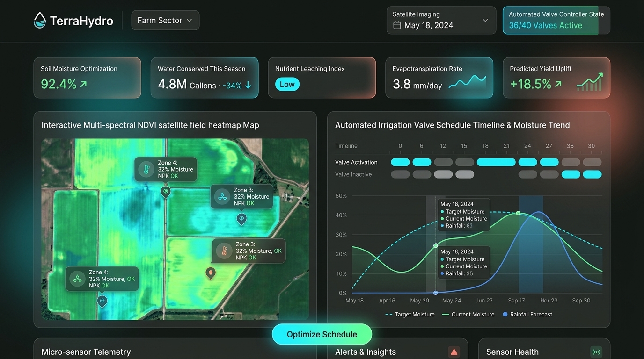The width and height of the screenshot is (644, 359).
Task: Toggle the Valve Inactive pill at timeline 24
Action: click(x=528, y=174)
